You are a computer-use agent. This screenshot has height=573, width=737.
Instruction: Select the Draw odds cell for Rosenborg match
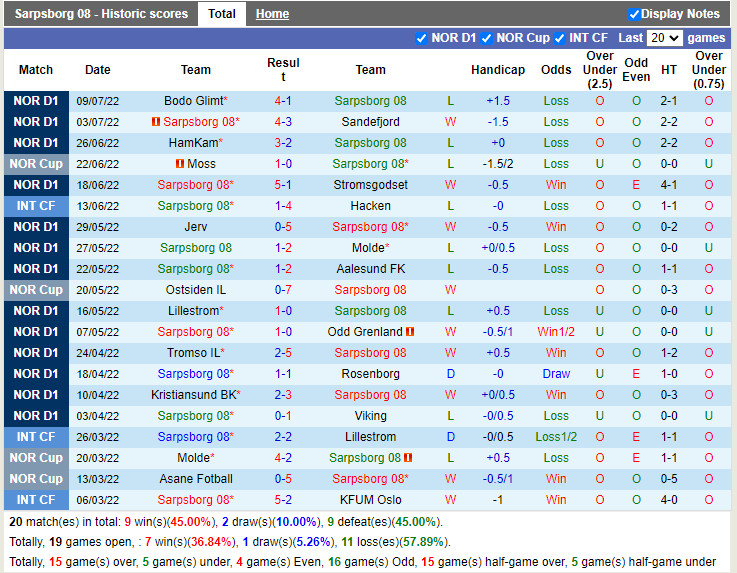tap(556, 374)
